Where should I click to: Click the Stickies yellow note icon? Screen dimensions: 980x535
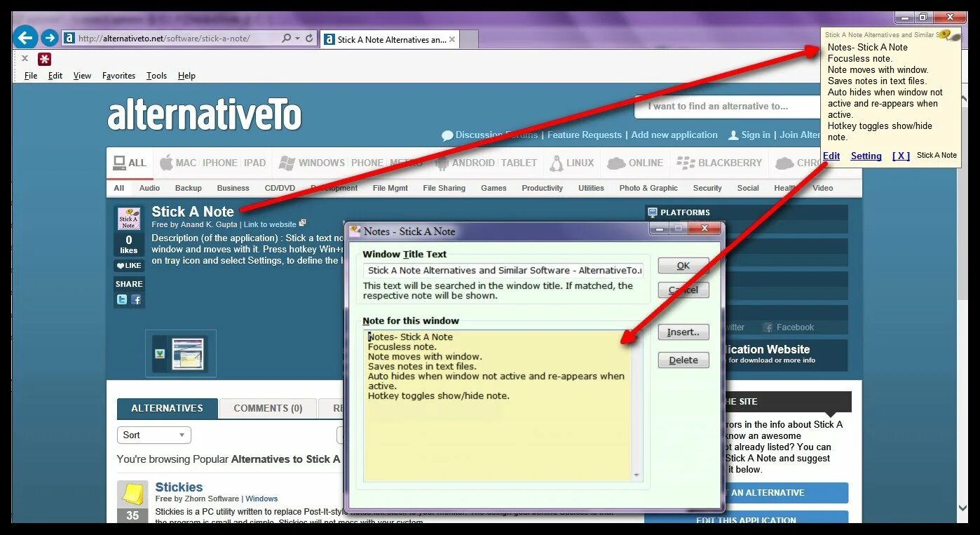coord(132,494)
